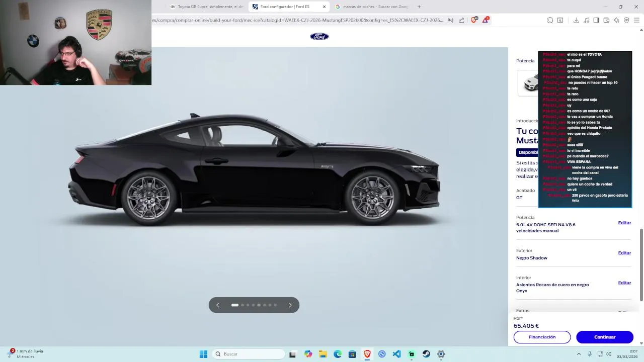Click the 65.405 € price text

click(526, 326)
